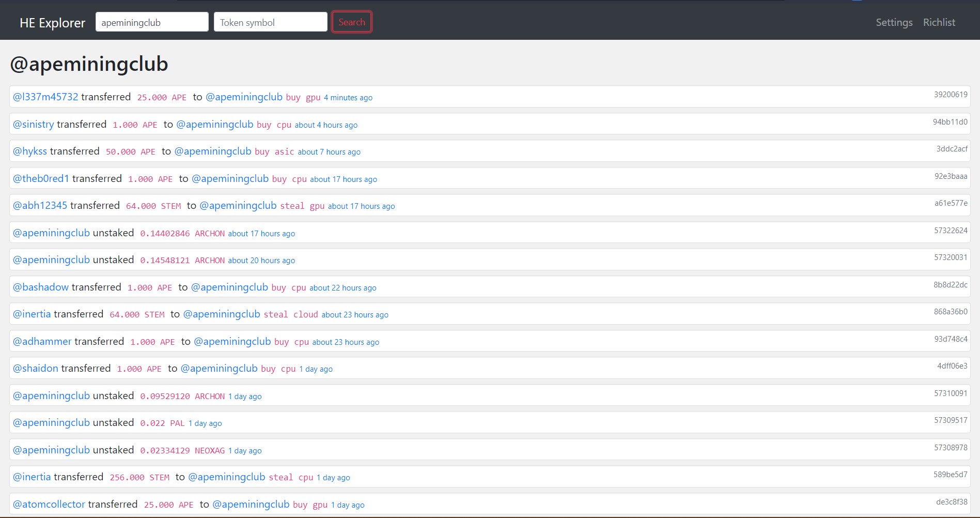Click the '4 minutes ago' timestamp
Image resolution: width=980 pixels, height=518 pixels.
click(348, 97)
